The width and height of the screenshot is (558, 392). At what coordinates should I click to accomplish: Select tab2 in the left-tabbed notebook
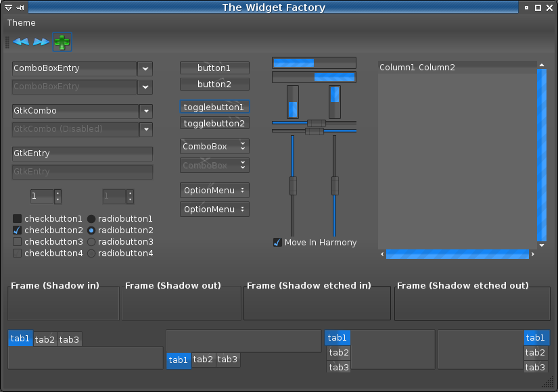pos(339,353)
